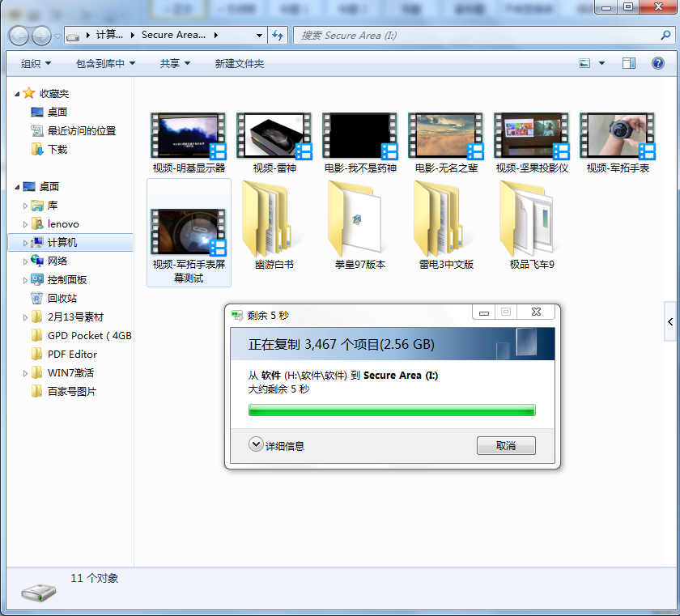Toggle the preview pane icon
Viewport: 680px width, 616px height.
629,63
